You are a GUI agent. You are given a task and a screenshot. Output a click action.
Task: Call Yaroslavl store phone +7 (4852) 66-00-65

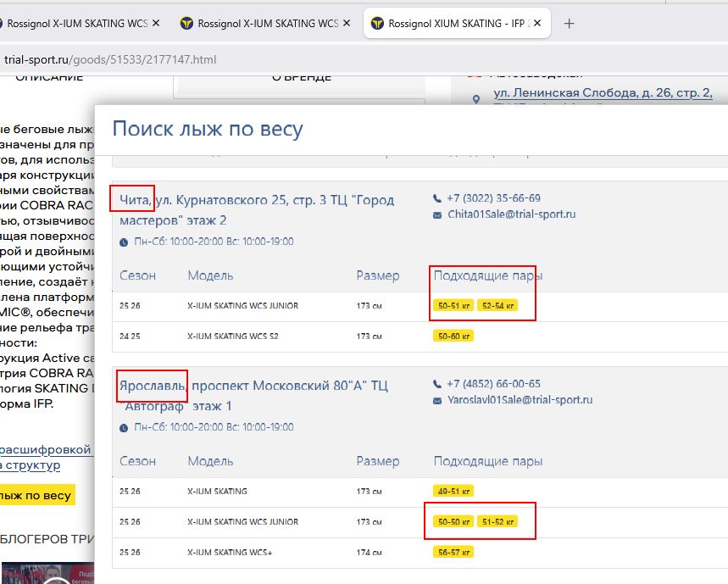(493, 384)
